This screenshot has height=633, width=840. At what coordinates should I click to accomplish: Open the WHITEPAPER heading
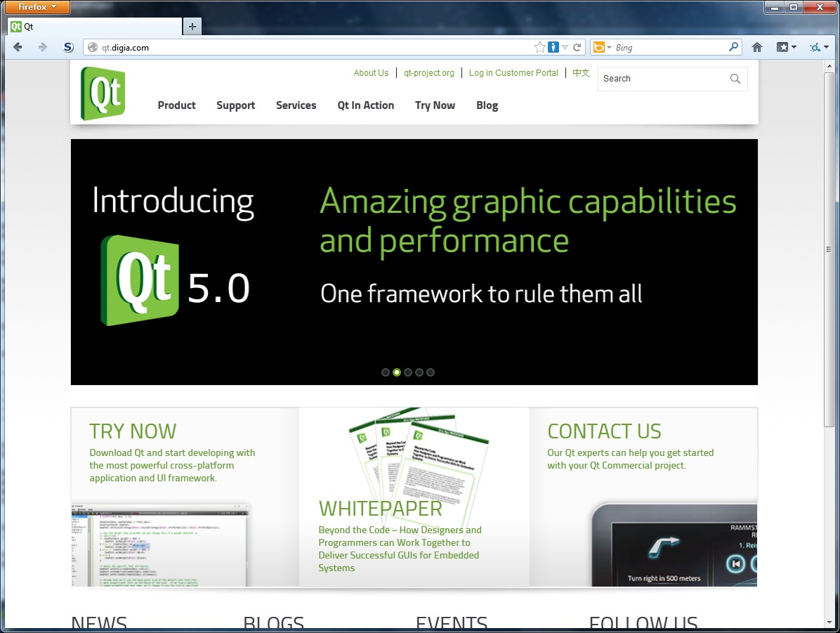click(x=381, y=509)
